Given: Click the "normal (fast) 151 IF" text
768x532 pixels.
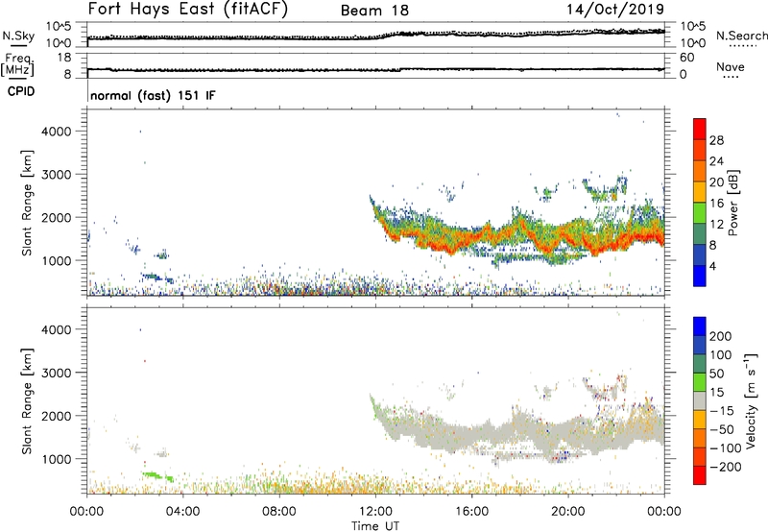Looking at the screenshot, I should coord(153,95).
